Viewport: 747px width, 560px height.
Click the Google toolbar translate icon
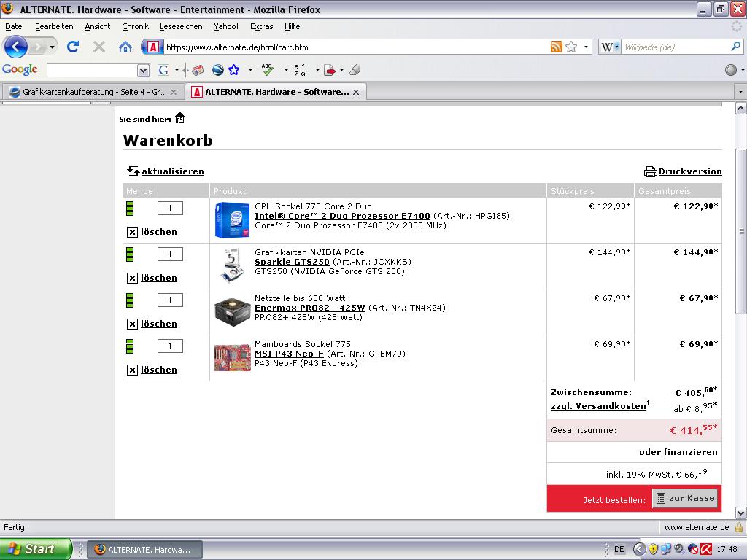point(300,70)
